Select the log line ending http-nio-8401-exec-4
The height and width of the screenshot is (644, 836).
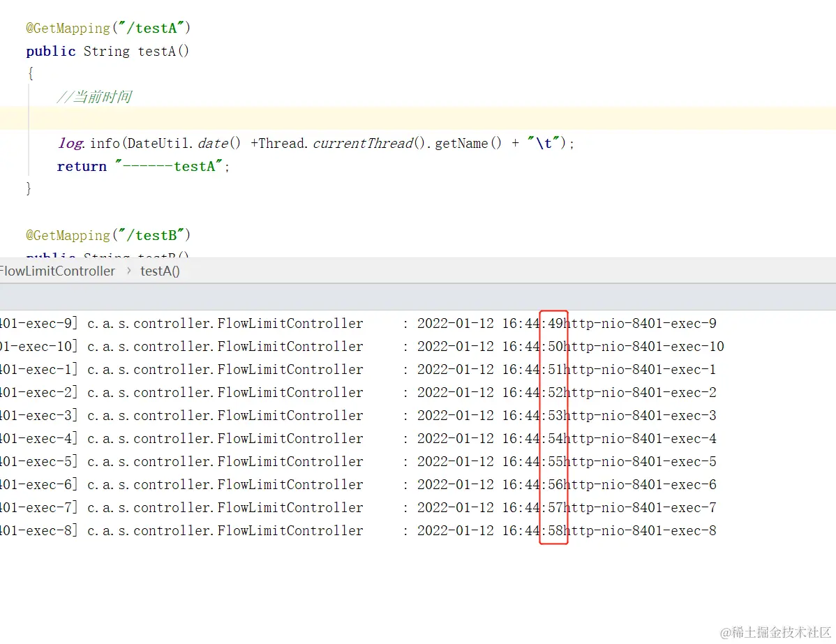[x=358, y=438]
